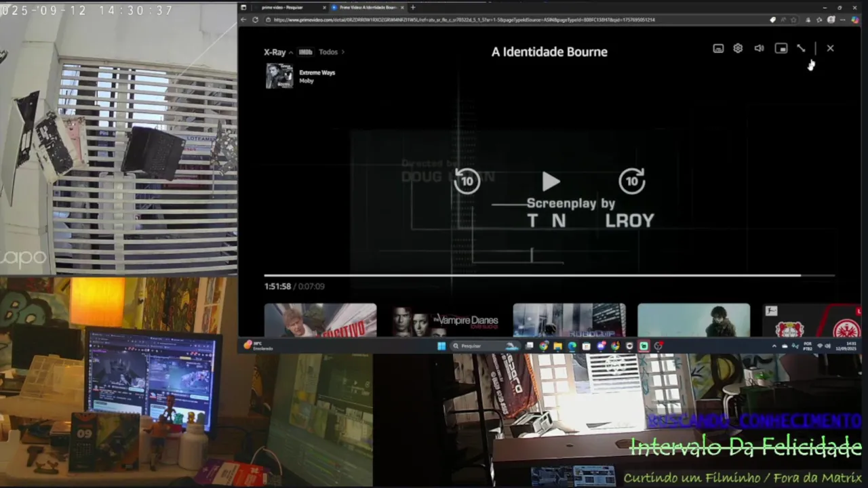
Task: Open the POR language indicator
Action: click(808, 346)
